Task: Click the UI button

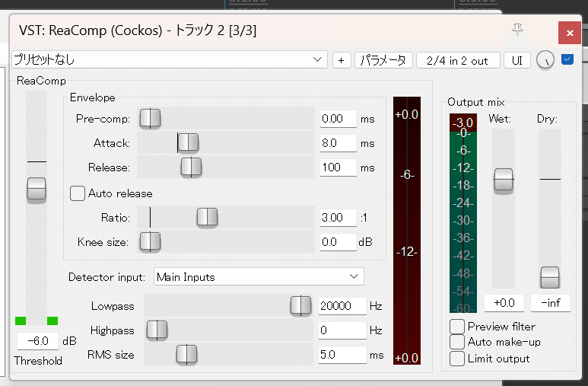Action: point(516,60)
